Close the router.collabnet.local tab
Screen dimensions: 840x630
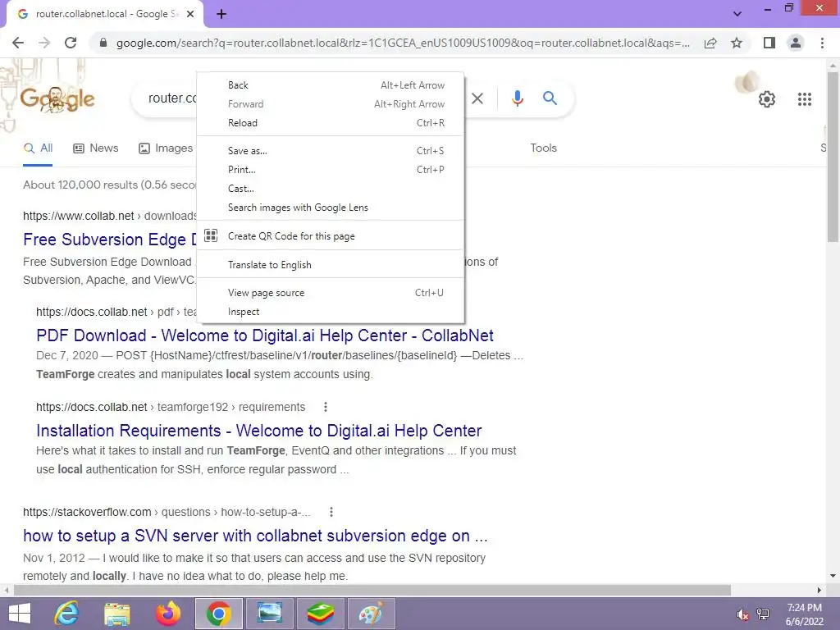(190, 15)
